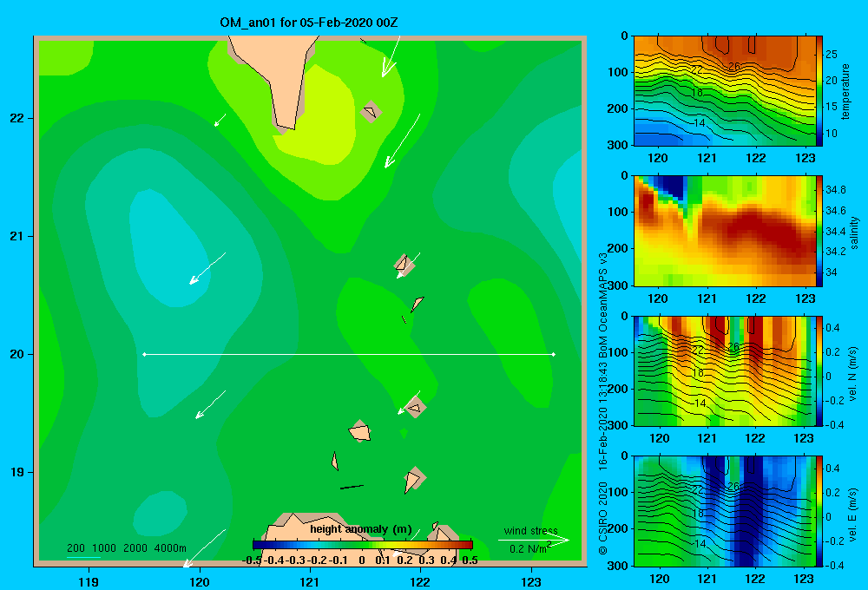Screen dimensions: 868x590
Task: Click the 'salinity' axis label
Action: (x=854, y=233)
